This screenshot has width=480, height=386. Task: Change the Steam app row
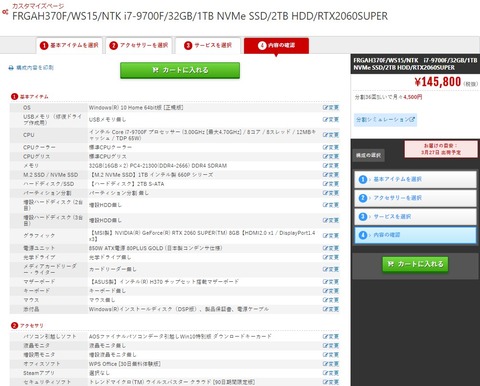(x=331, y=373)
